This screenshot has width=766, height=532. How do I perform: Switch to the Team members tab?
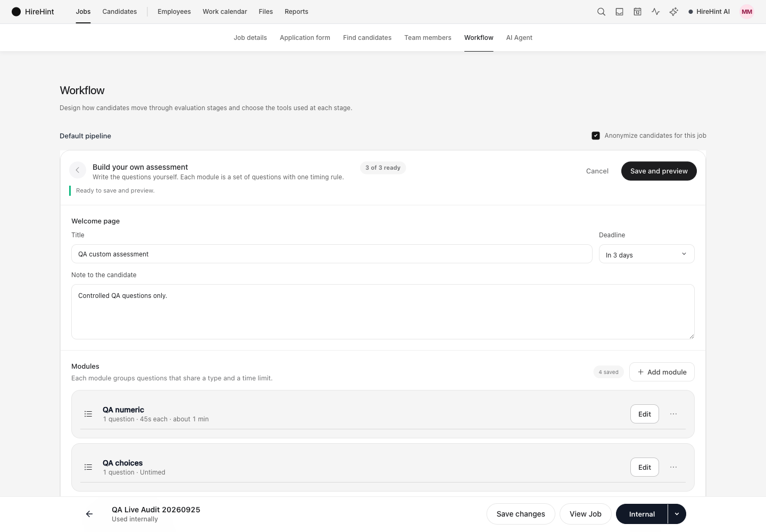(428, 38)
